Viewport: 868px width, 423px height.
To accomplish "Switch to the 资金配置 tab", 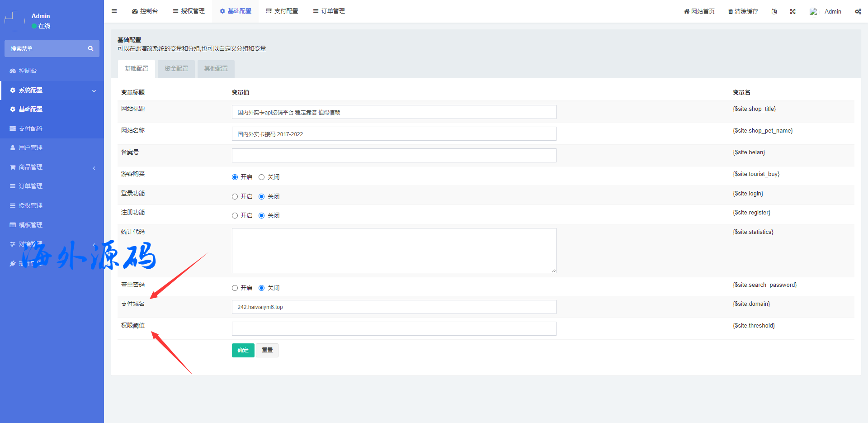I will (176, 69).
